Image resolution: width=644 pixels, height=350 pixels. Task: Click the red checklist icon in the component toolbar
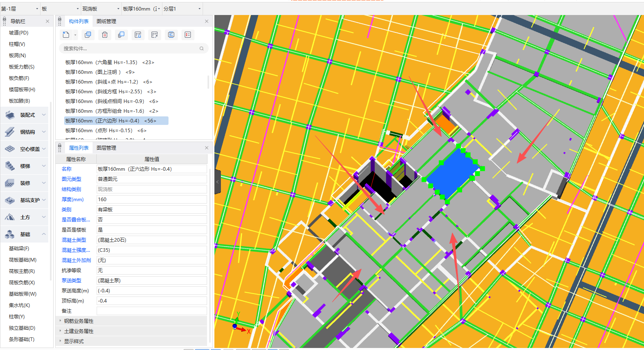pos(188,35)
